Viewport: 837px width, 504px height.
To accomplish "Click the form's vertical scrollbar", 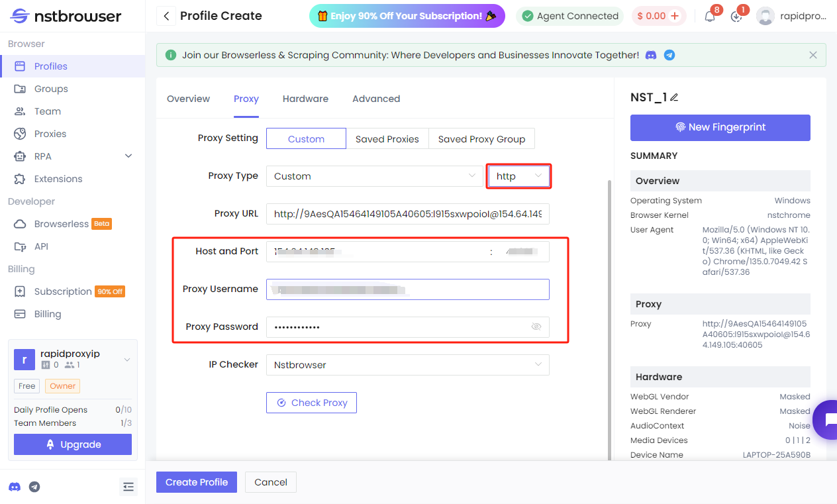I will point(609,318).
